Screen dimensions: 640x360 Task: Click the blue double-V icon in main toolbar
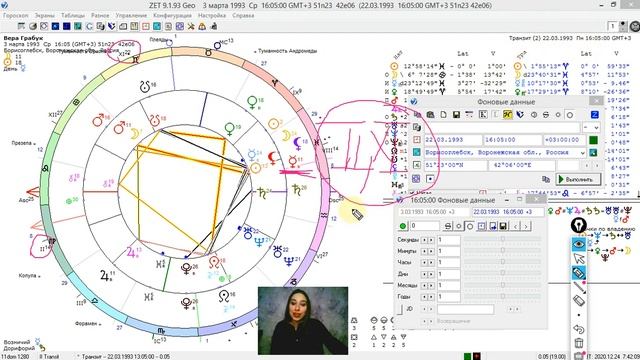click(111, 27)
